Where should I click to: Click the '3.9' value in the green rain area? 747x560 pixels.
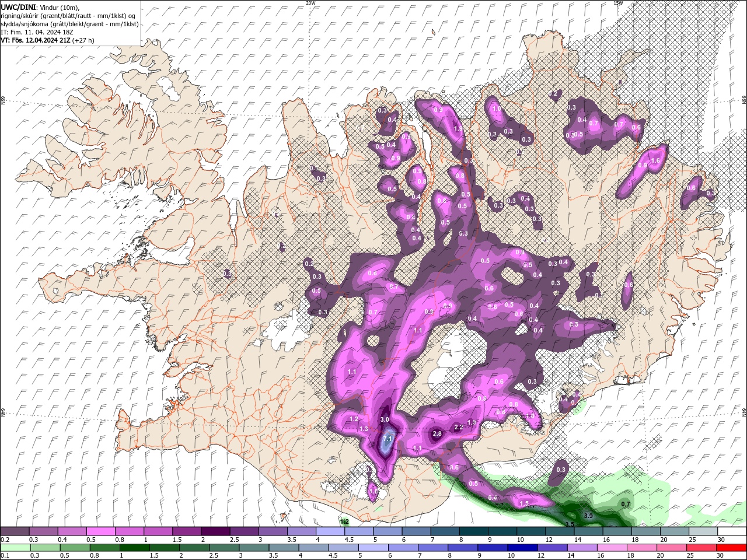tap(588, 516)
